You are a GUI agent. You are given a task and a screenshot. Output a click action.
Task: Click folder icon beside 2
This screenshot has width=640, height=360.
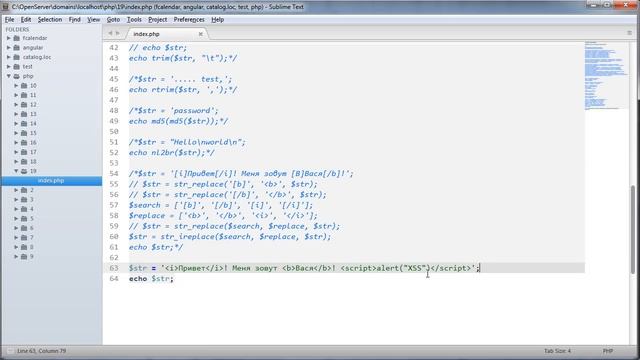[x=24, y=190]
